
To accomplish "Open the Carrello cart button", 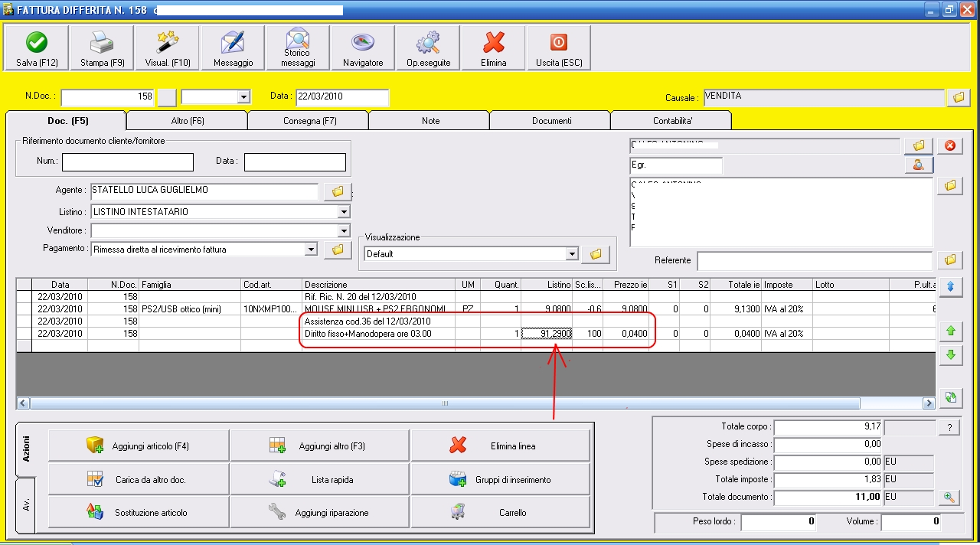I will point(501,513).
